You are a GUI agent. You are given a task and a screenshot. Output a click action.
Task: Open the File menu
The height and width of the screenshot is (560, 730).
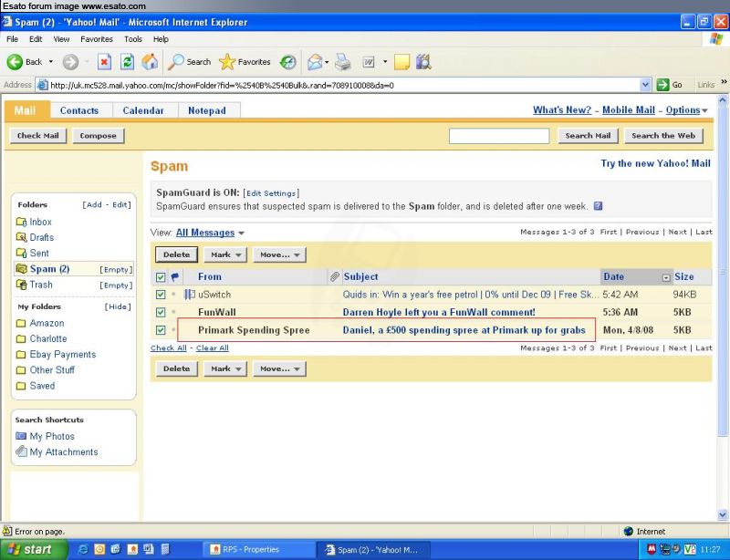(12, 39)
